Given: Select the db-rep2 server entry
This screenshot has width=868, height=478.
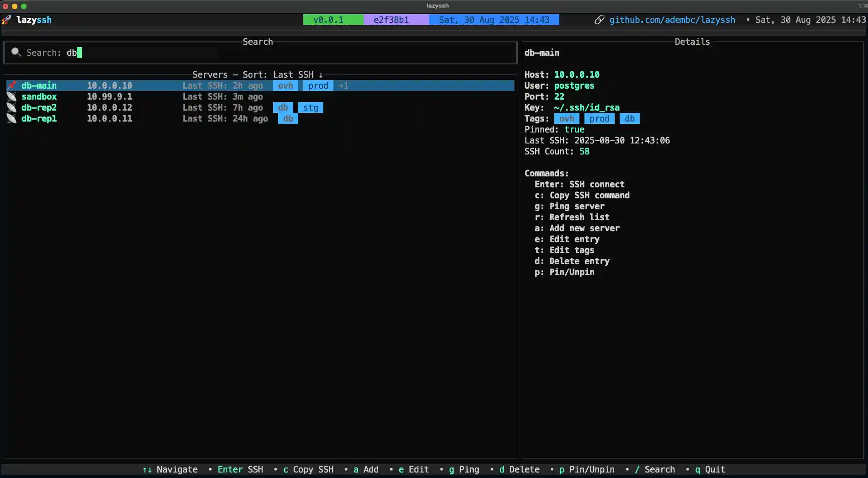Looking at the screenshot, I should click(x=39, y=108).
